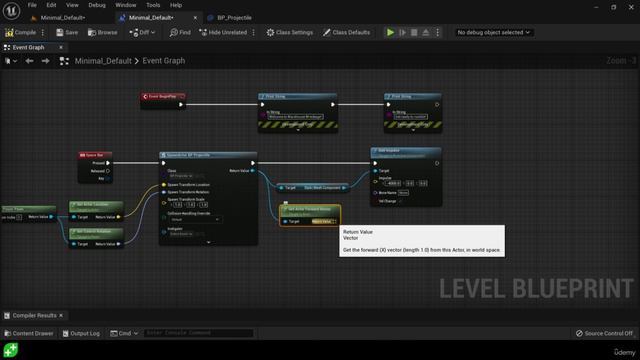Image resolution: width=640 pixels, height=360 pixels.
Task: Click SpawnActor Return Value output pin
Action: [253, 171]
